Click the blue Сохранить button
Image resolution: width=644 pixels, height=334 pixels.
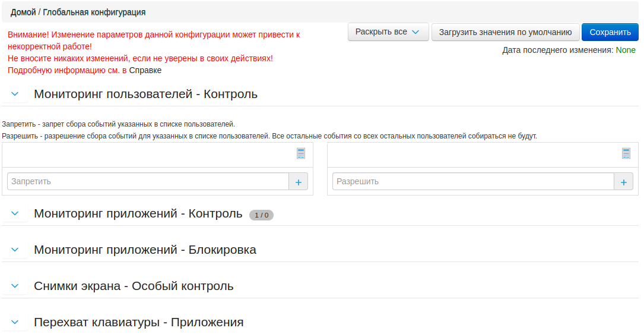click(x=610, y=32)
